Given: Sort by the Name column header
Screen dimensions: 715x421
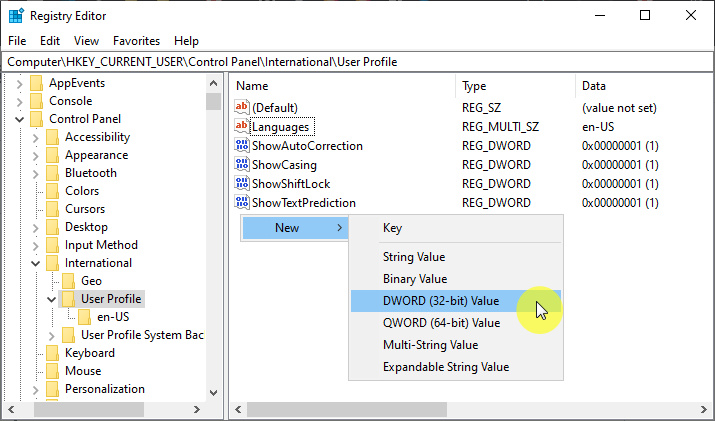Looking at the screenshot, I should click(x=340, y=86).
